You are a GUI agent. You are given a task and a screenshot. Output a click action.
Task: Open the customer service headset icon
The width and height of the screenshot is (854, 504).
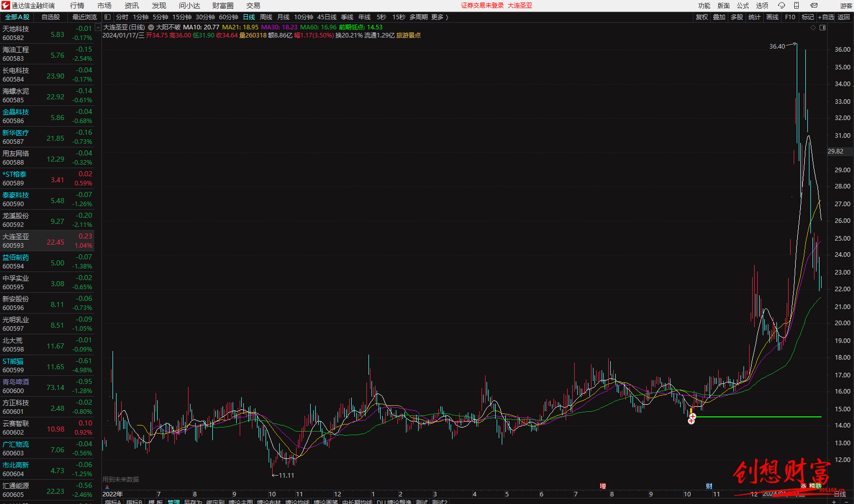pyautogui.click(x=781, y=6)
